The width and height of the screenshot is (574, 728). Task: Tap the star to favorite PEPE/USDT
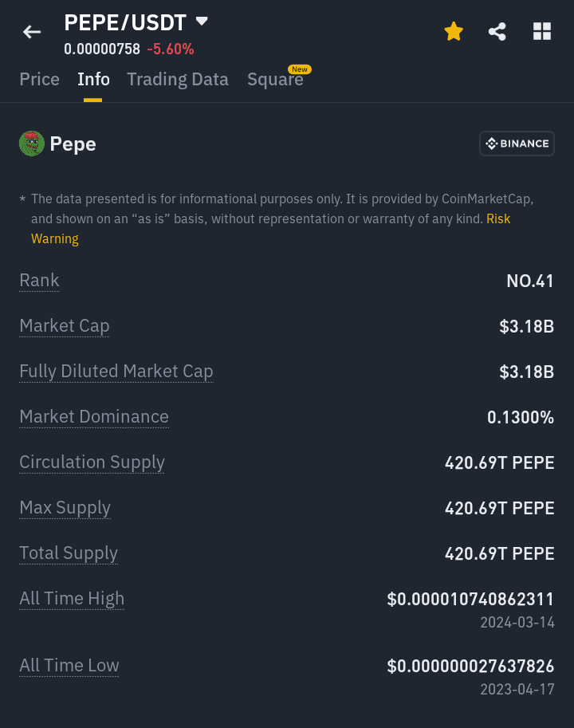click(x=454, y=31)
